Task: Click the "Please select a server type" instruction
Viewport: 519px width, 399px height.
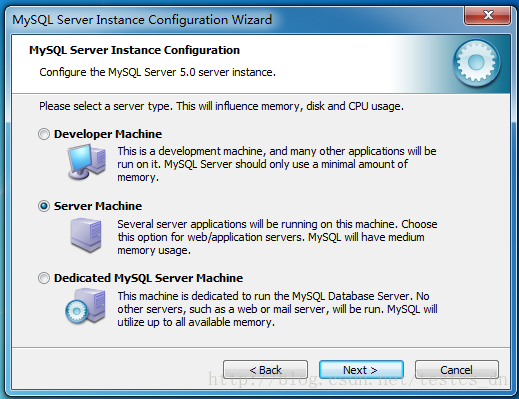Action: (x=221, y=106)
